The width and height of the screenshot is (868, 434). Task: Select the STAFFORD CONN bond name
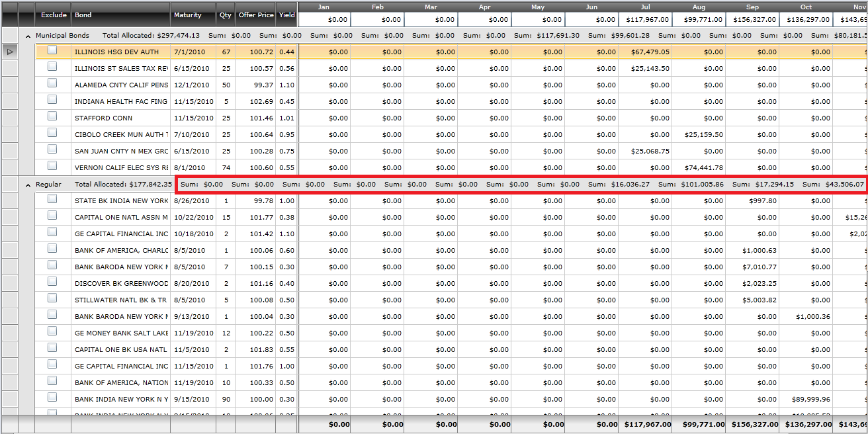[x=103, y=118]
